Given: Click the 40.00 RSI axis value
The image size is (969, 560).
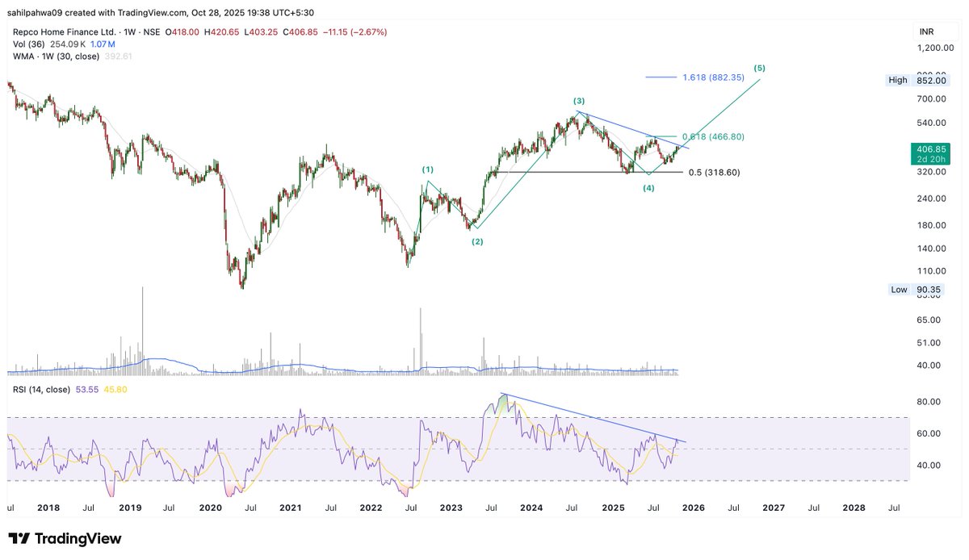Looking at the screenshot, I should pos(929,465).
